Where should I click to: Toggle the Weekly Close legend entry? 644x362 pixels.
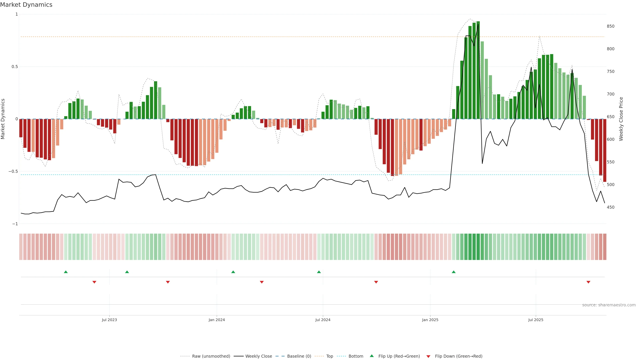pos(258,356)
